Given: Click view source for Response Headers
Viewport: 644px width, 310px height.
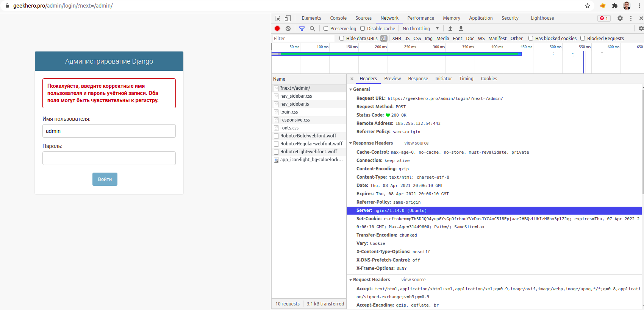Looking at the screenshot, I should pos(416,143).
